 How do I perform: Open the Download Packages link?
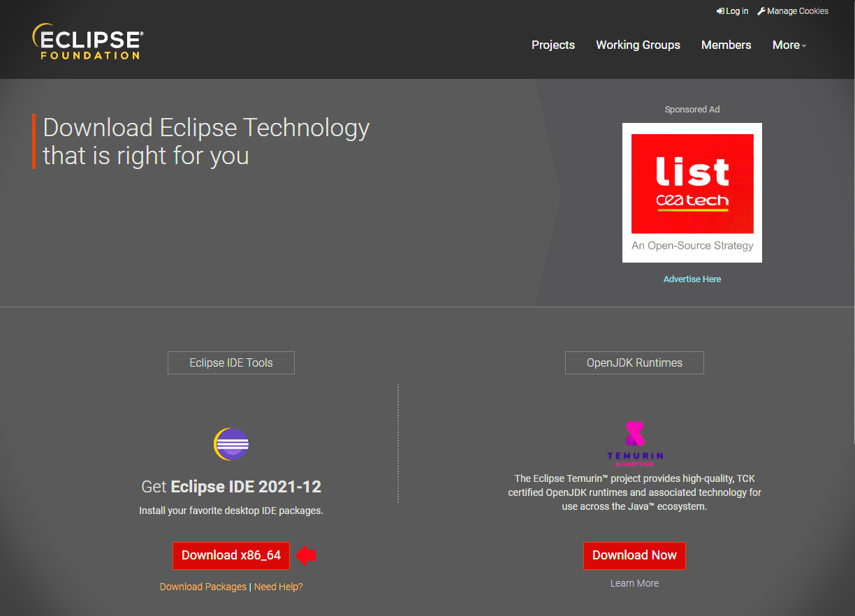[x=203, y=587]
